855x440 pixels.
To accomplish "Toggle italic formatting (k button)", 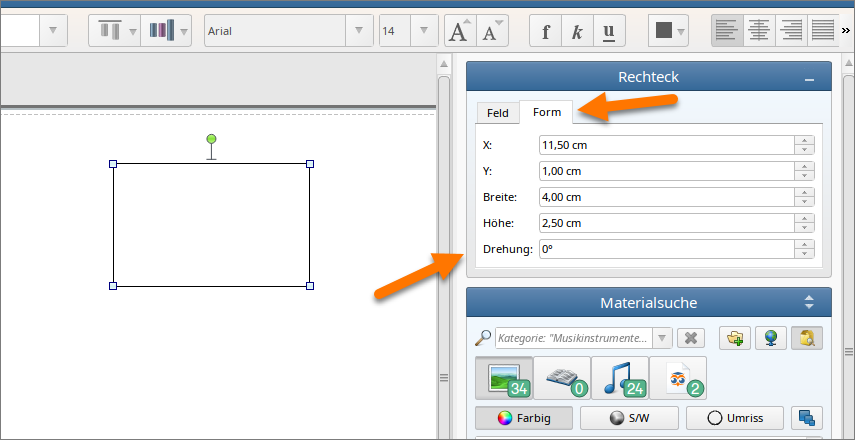I will pos(577,31).
